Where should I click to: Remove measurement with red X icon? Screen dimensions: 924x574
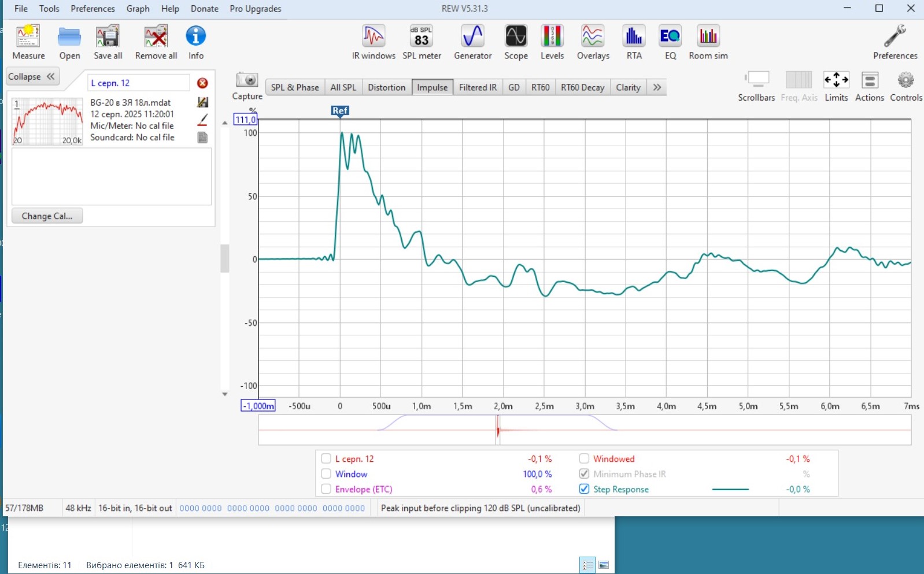202,83
